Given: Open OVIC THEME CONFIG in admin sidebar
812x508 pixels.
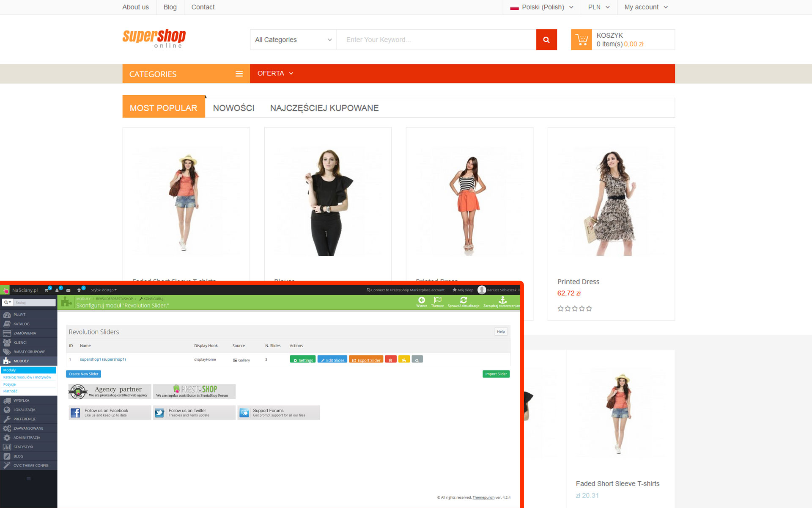Looking at the screenshot, I should [28, 466].
